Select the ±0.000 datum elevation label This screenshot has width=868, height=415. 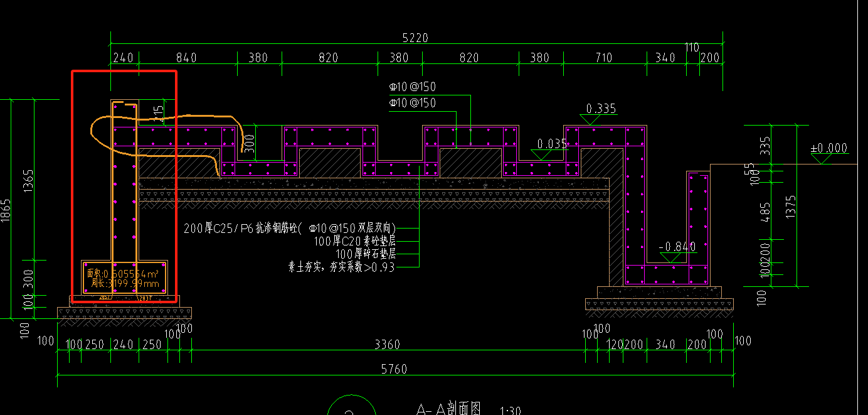click(x=829, y=148)
